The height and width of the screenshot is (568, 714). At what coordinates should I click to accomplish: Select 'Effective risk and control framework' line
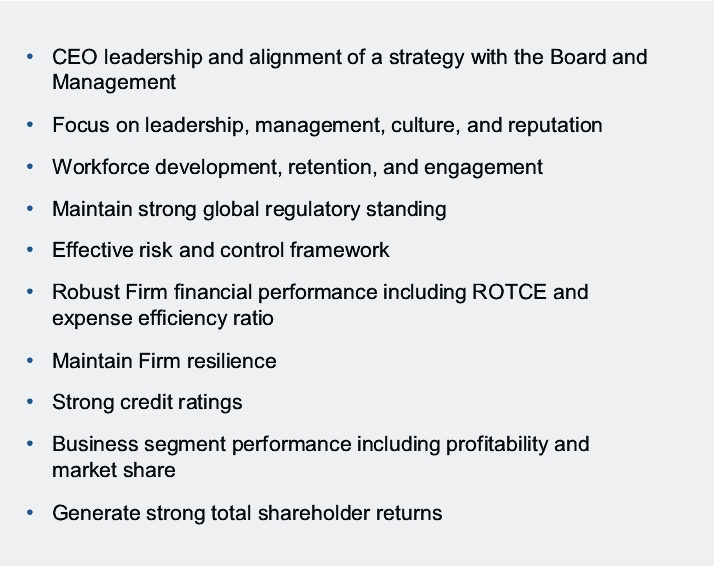220,250
